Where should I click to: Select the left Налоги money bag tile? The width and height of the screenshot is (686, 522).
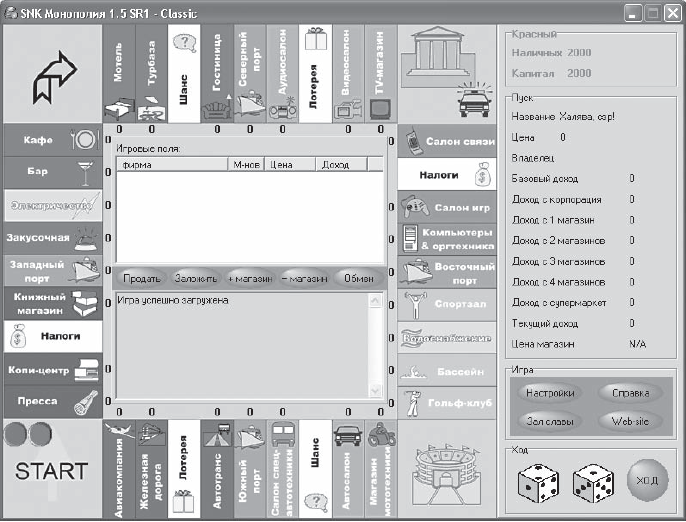(x=52, y=336)
